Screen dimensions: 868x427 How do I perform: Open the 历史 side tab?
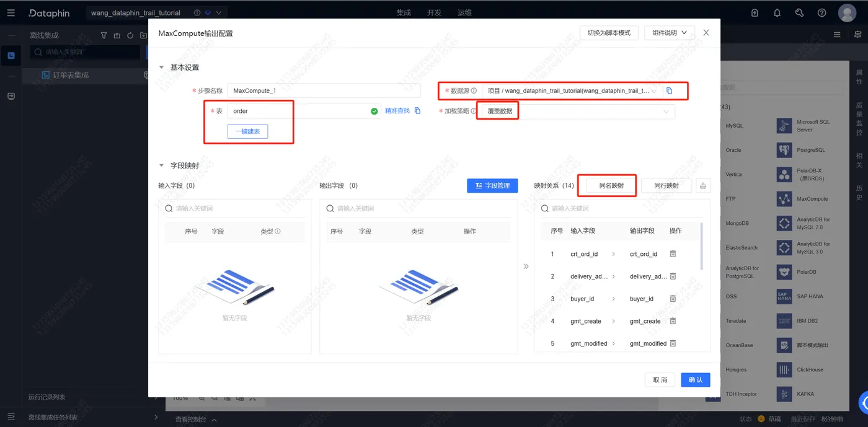(859, 193)
